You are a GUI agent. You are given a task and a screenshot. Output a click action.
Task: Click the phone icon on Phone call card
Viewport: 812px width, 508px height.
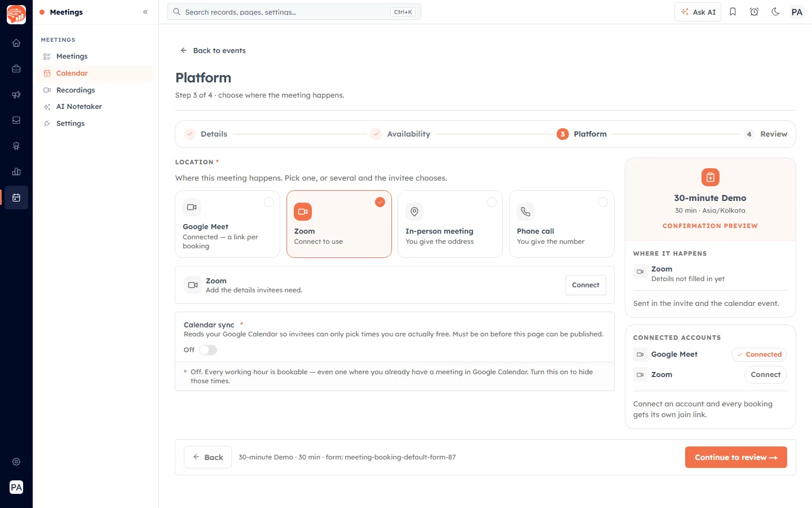point(526,212)
